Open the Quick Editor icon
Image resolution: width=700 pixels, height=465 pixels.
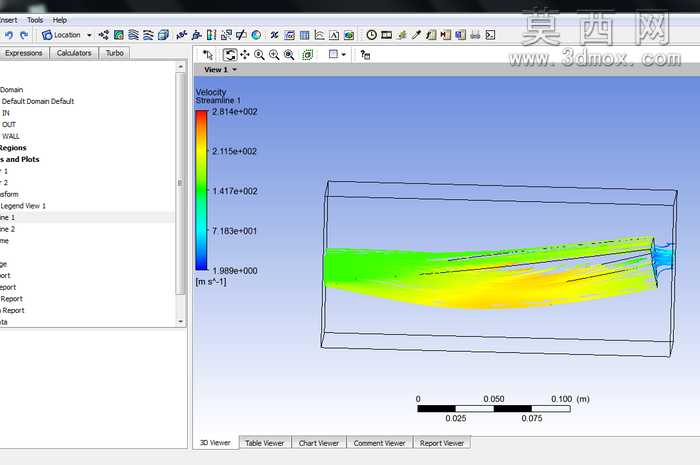pyautogui.click(x=401, y=35)
